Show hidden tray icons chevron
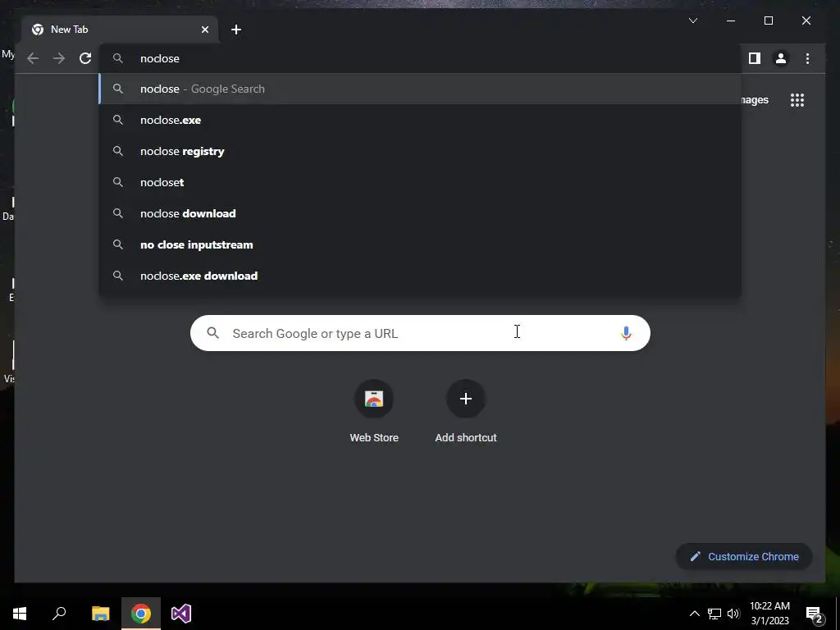Viewport: 840px width, 630px height. point(694,614)
